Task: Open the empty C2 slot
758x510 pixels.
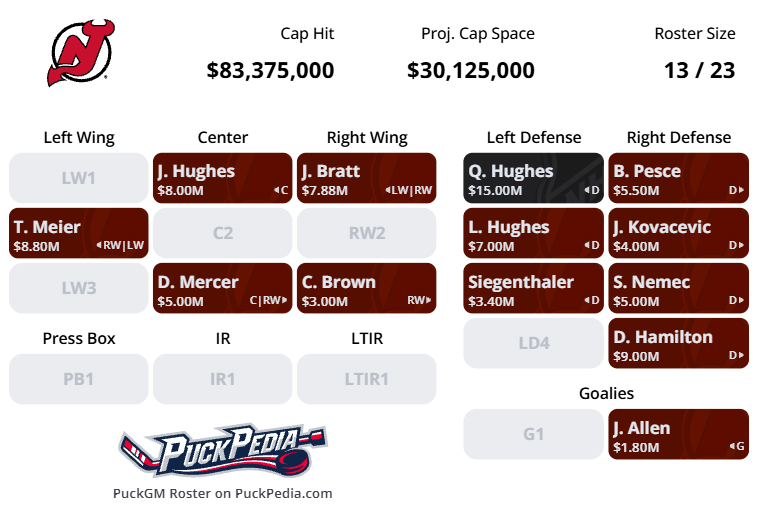Action: point(223,233)
